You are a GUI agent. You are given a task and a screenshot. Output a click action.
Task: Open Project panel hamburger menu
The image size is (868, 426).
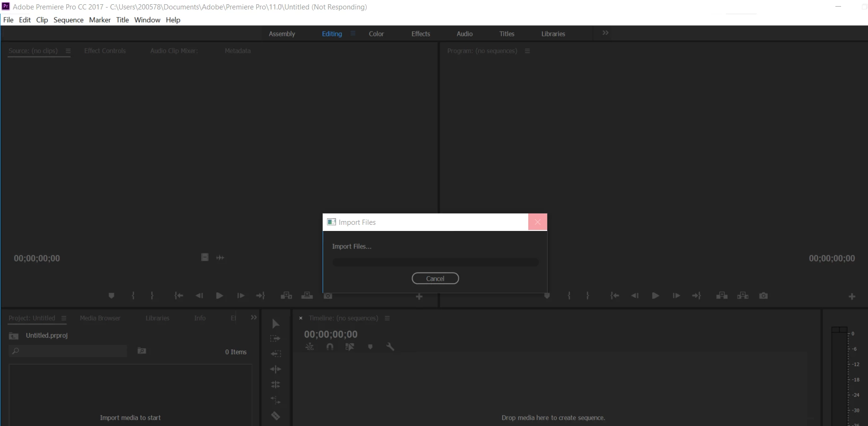click(64, 318)
